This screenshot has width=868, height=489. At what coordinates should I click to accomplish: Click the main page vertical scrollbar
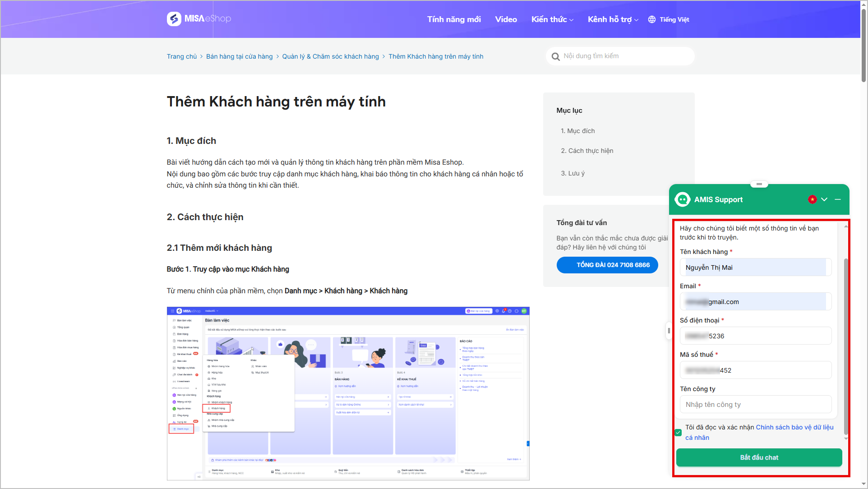pyautogui.click(x=863, y=45)
